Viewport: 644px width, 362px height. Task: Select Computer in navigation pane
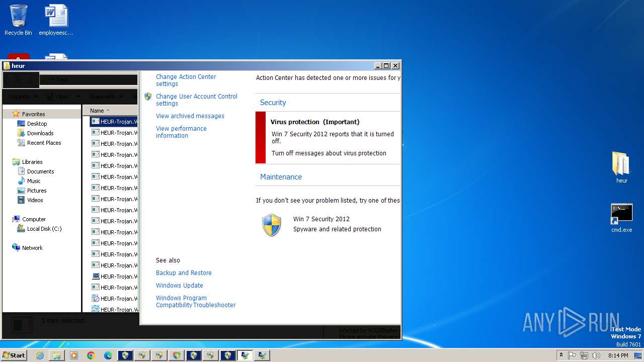click(x=34, y=219)
